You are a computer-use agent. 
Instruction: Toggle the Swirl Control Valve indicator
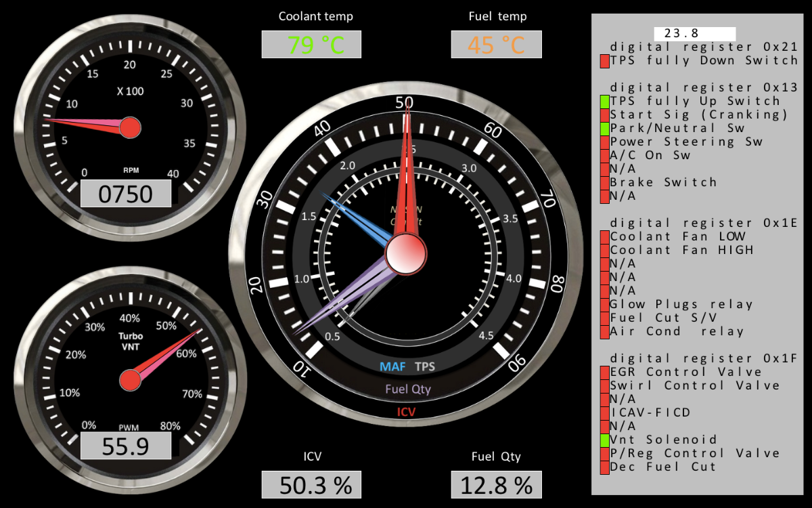pyautogui.click(x=604, y=386)
